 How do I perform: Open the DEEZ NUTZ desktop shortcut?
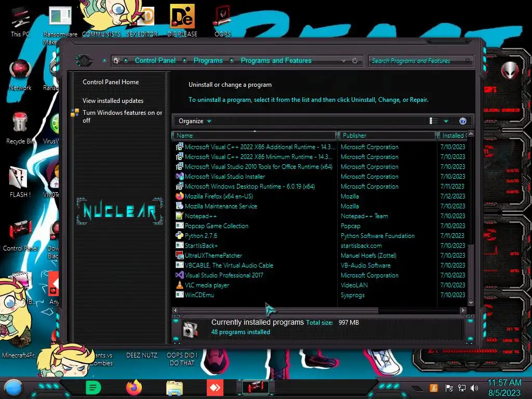coord(142,355)
